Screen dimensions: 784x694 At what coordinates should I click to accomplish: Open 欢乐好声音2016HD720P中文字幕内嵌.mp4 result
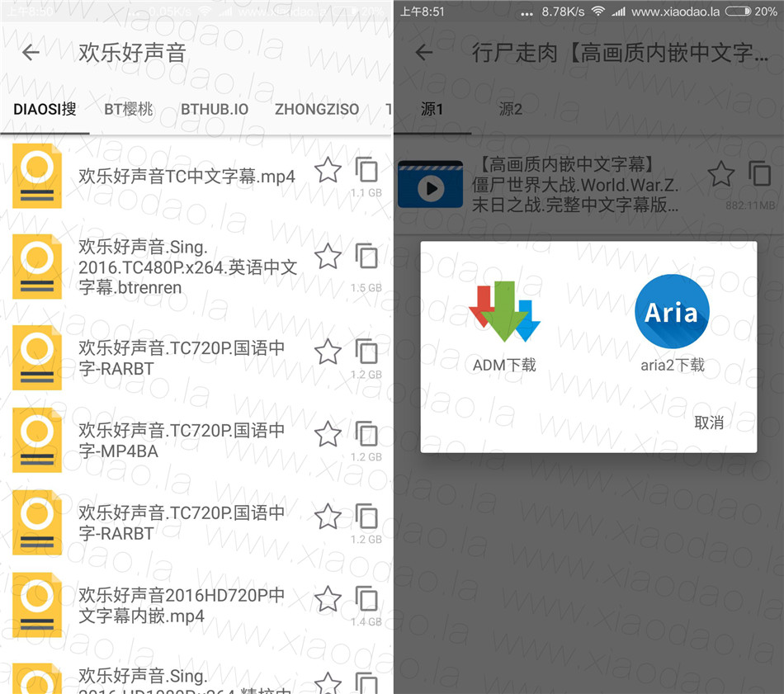pos(182,606)
